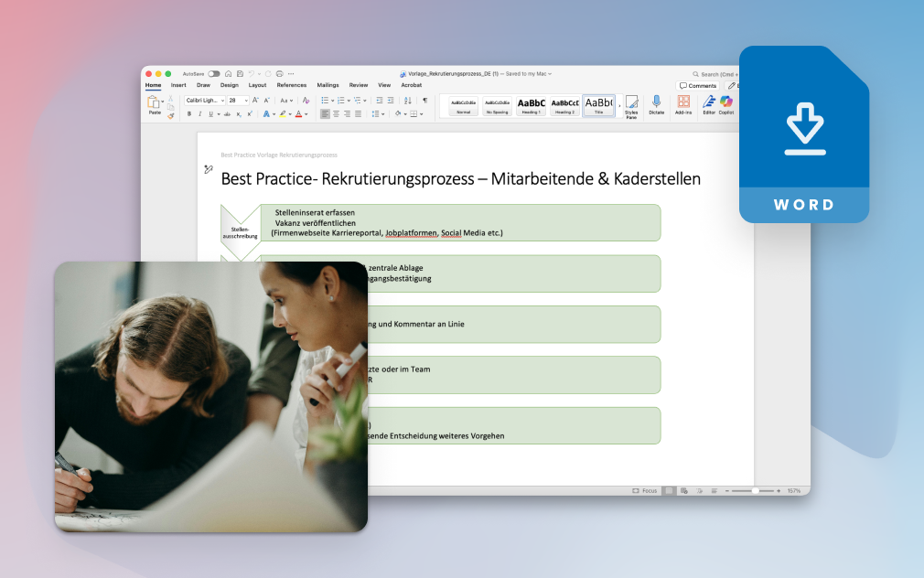The height and width of the screenshot is (578, 924).
Task: Open Add-ins
Action: 683,105
